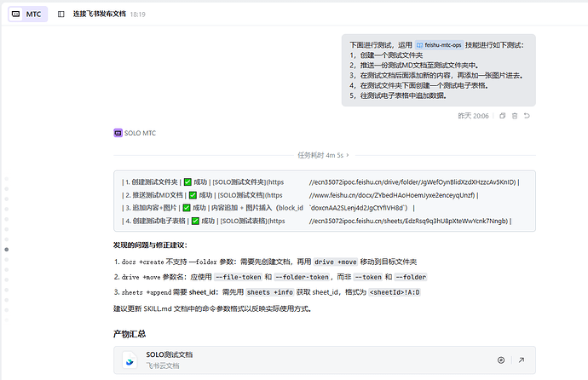This screenshot has height=380, width=588.
Task: Click the MTC mode button
Action: pyautogui.click(x=27, y=14)
